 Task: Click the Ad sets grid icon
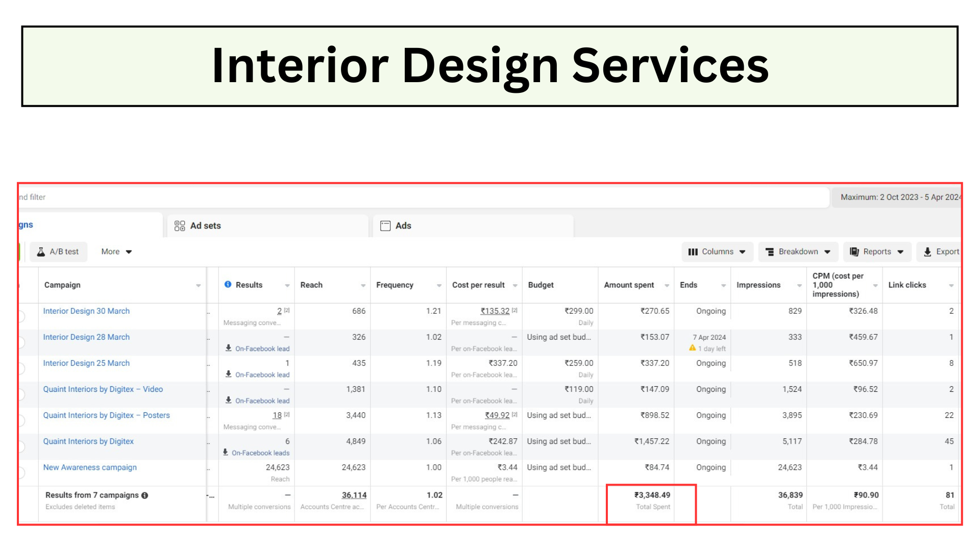[180, 226]
